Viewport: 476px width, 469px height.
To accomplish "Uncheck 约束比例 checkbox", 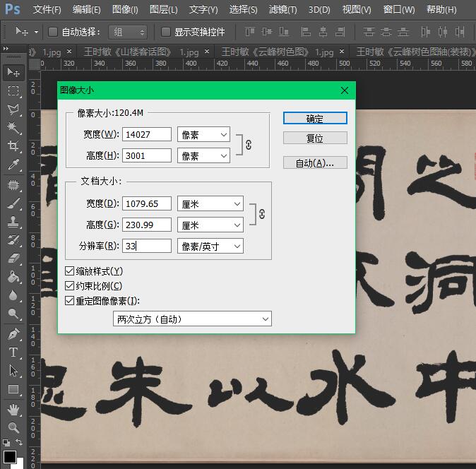I will coord(69,285).
